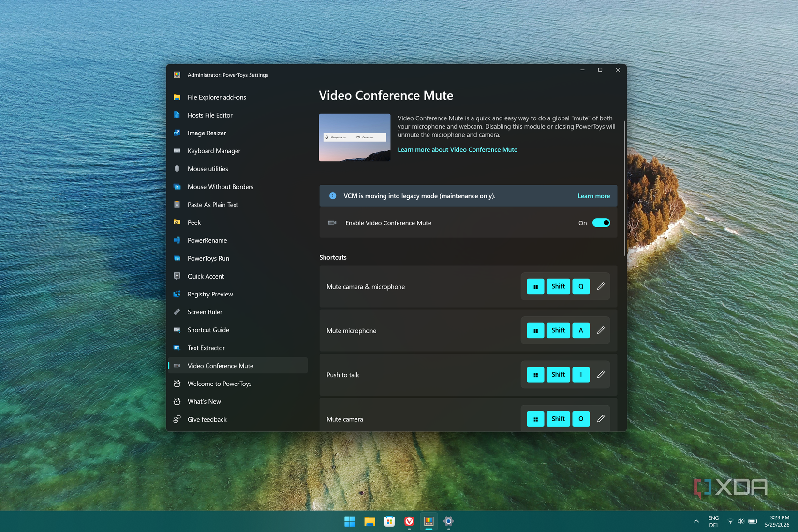Click the What's New icon
The height and width of the screenshot is (532, 798).
click(177, 401)
